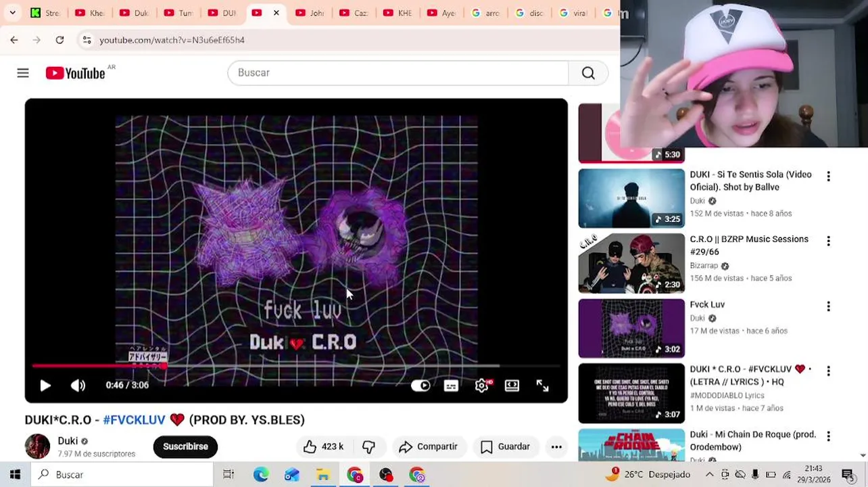Switch to the Kick 'Stre' browser tab

(45, 13)
